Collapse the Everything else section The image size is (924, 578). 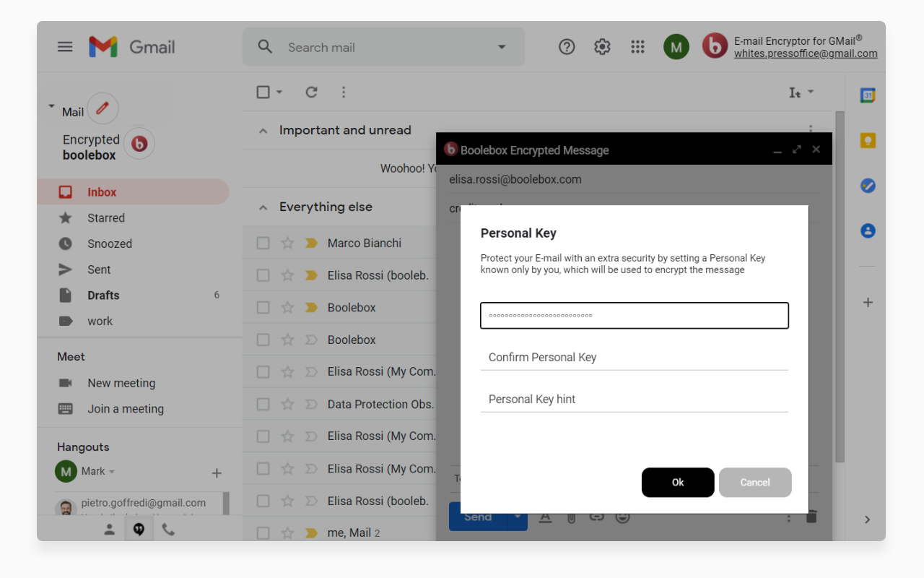tap(263, 207)
